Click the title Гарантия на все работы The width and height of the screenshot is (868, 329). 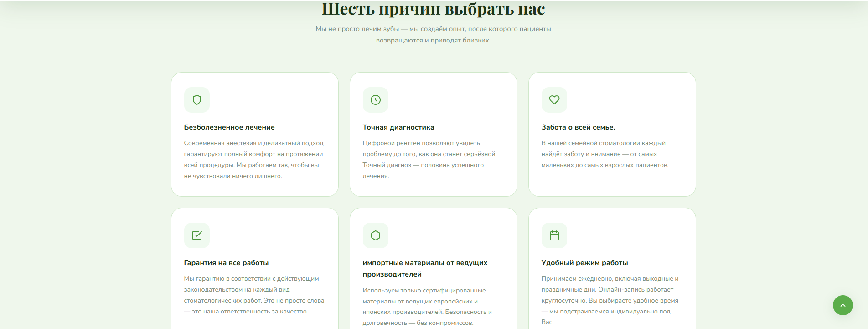tap(226, 263)
